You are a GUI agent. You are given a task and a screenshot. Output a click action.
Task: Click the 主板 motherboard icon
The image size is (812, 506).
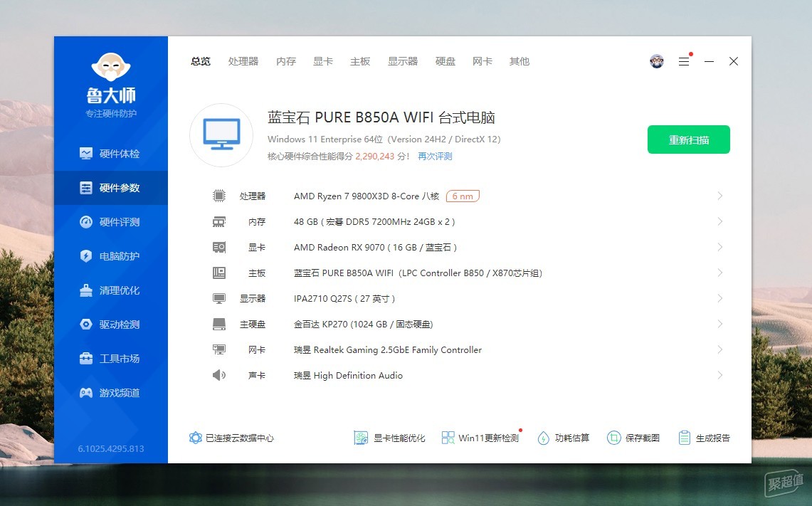click(x=219, y=273)
